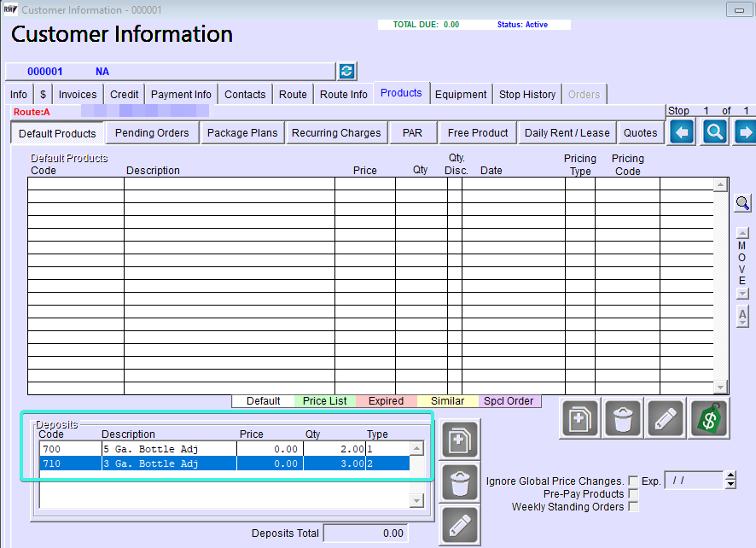Select the 5 Ga. Bottle Adj deposit row
756x548 pixels.
pyautogui.click(x=224, y=449)
